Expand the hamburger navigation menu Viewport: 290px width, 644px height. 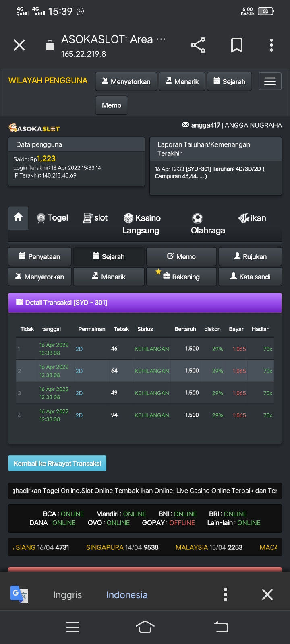coord(269,81)
